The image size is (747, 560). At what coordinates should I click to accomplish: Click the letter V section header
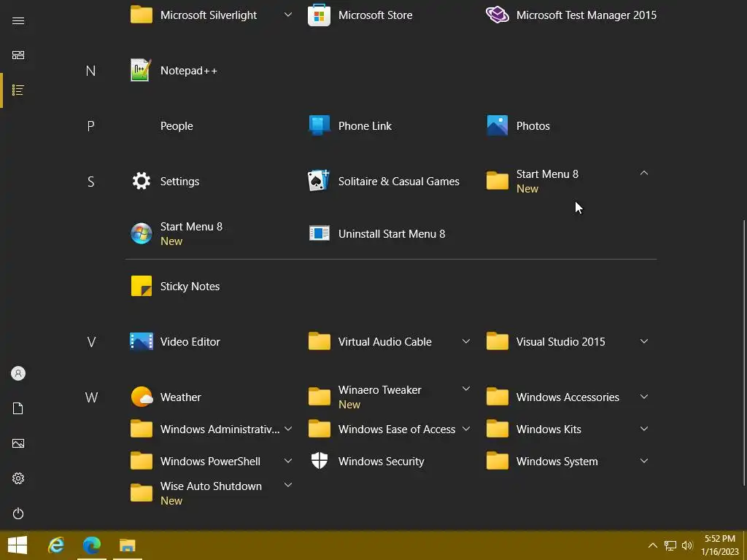point(91,342)
